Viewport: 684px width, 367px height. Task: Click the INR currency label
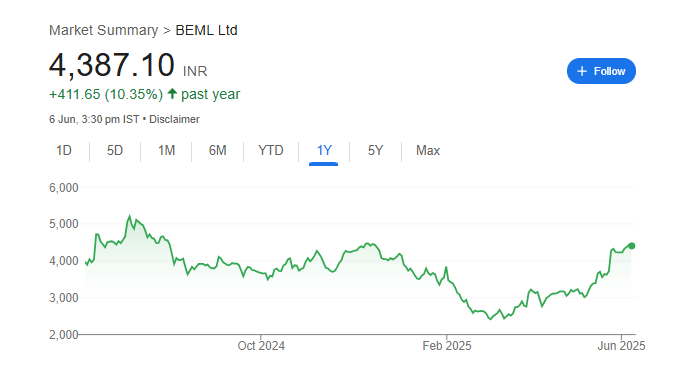tap(195, 71)
